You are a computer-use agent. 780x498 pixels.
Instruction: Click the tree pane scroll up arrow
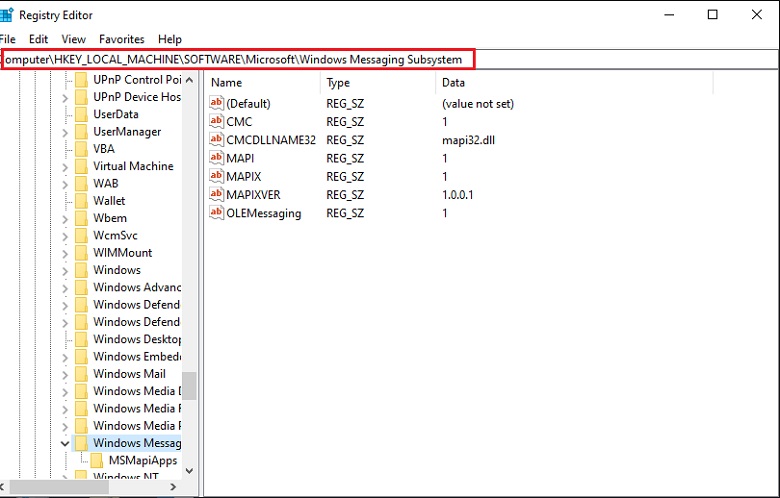[189, 80]
